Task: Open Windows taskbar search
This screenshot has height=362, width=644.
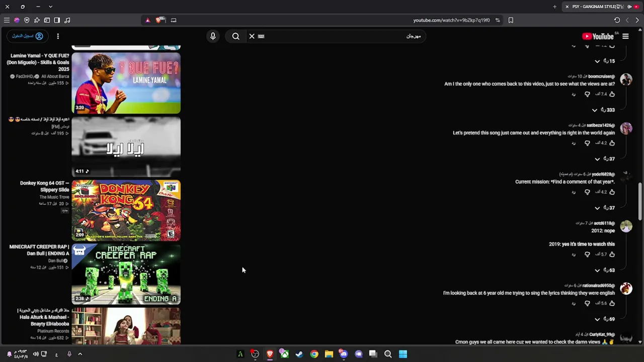Action: click(388, 354)
